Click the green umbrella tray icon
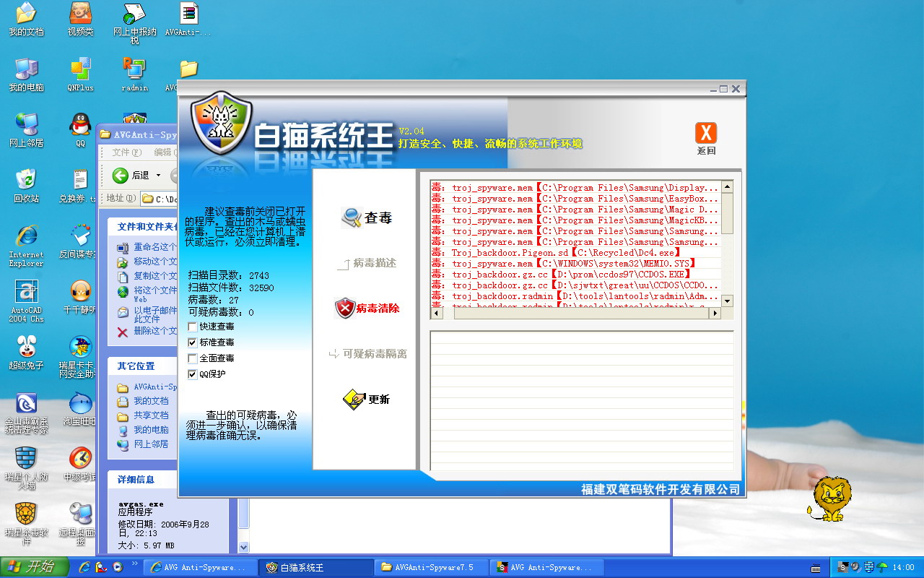This screenshot has height=578, width=924. [882, 567]
